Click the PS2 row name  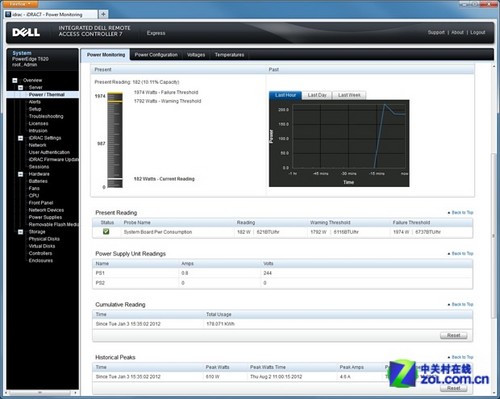100,283
